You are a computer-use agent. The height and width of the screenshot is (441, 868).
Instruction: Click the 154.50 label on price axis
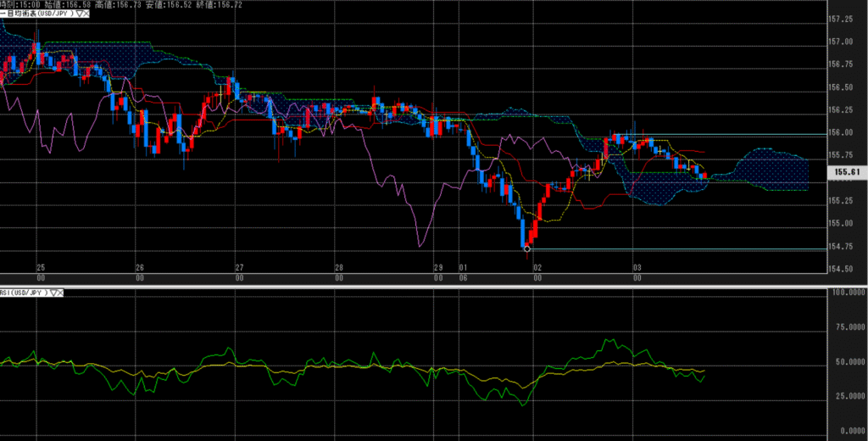(838, 269)
